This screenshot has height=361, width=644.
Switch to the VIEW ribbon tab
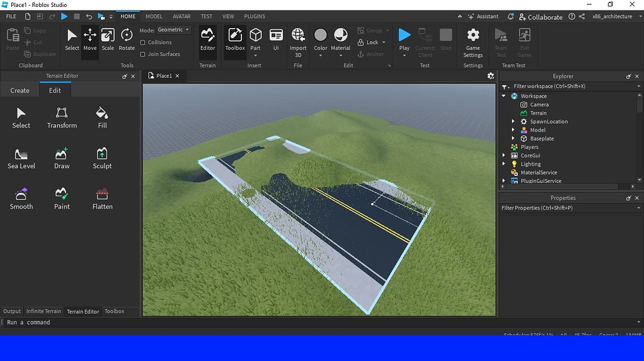(x=228, y=16)
